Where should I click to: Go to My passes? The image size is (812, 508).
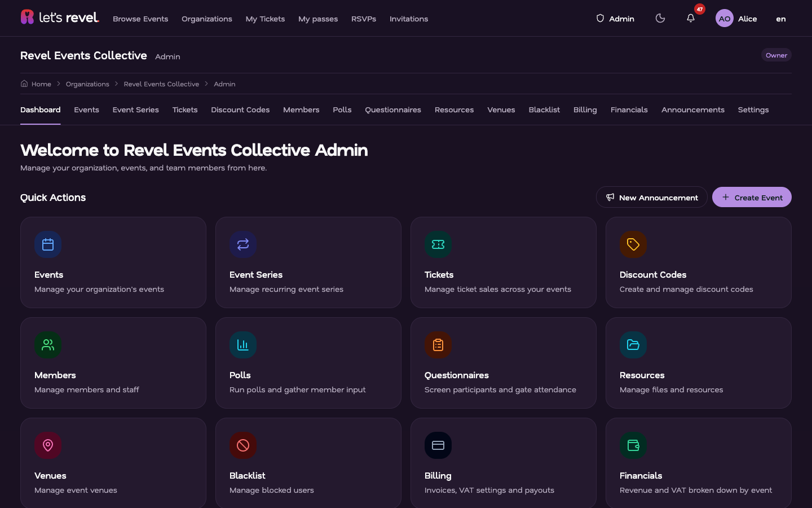coord(318,19)
